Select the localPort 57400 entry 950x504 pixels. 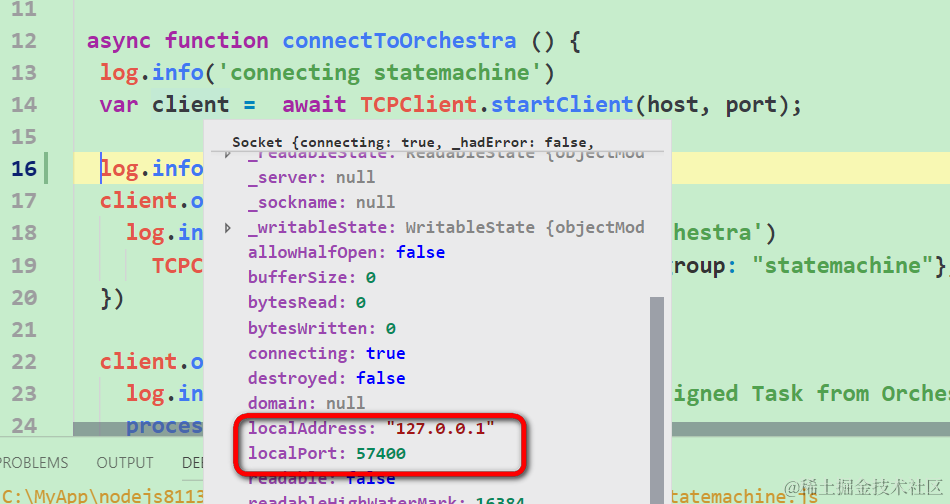tap(327, 453)
